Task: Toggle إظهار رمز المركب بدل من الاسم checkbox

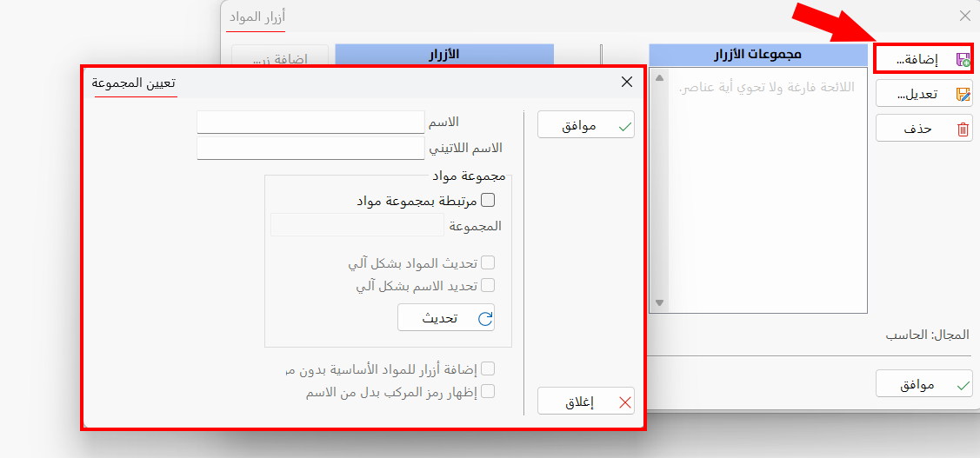Action: click(x=488, y=391)
